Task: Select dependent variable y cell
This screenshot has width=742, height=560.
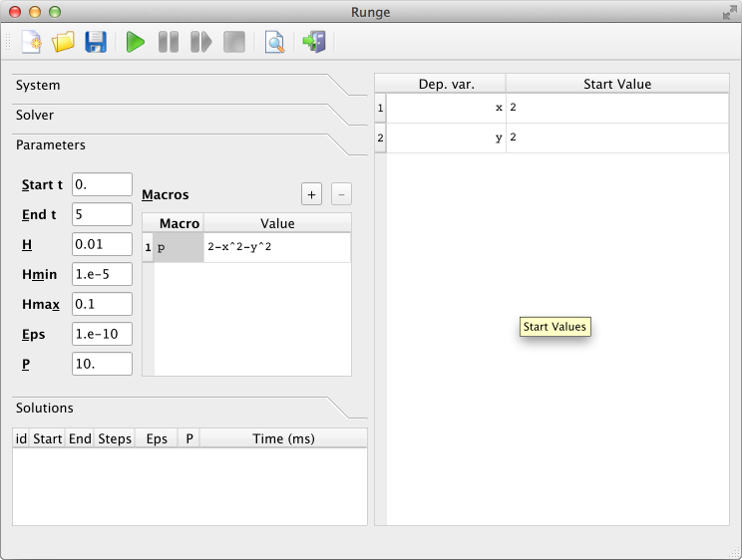Action: point(446,138)
